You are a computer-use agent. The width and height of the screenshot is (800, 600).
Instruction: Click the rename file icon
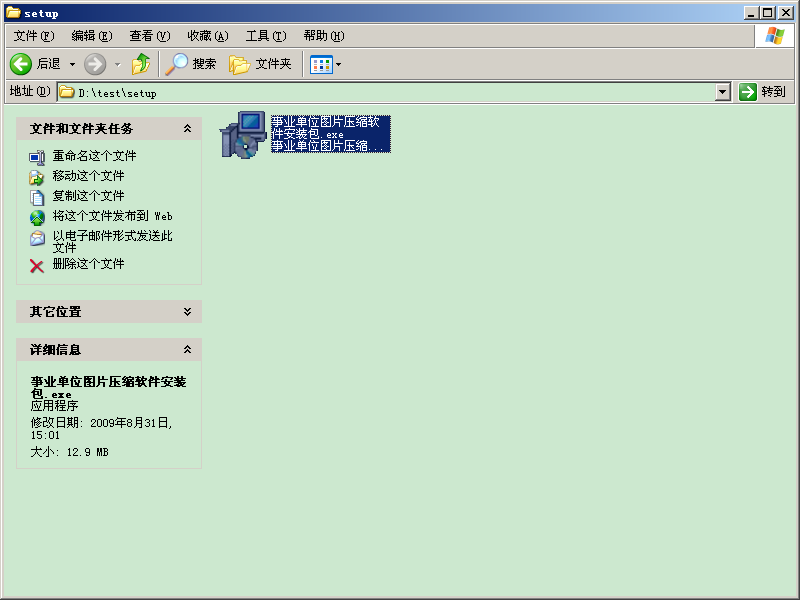click(37, 158)
